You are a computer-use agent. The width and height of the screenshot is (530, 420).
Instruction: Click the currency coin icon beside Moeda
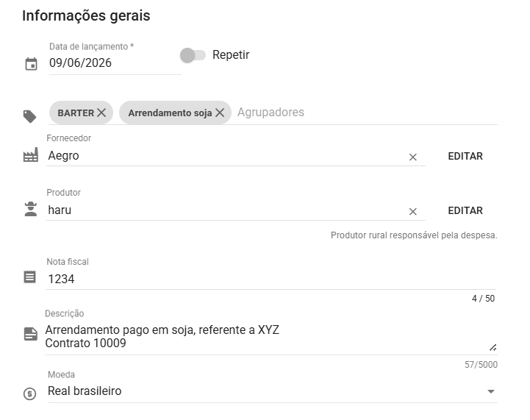click(29, 394)
